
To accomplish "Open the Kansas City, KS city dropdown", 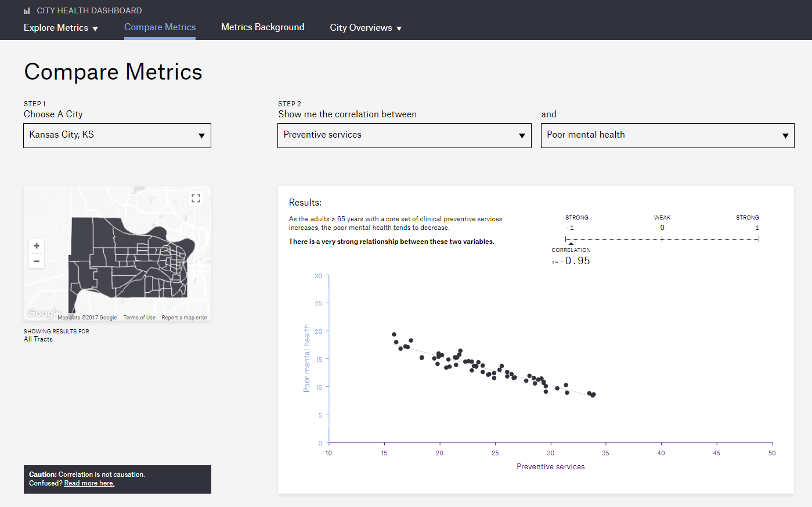I will [x=117, y=135].
